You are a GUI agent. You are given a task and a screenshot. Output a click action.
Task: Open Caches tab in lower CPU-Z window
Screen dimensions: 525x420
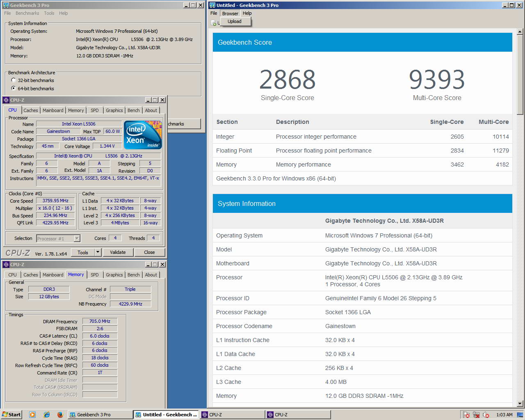click(31, 275)
